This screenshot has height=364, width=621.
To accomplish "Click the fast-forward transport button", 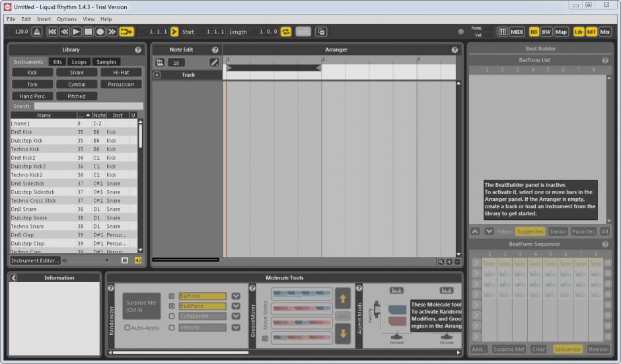I will 112,32.
